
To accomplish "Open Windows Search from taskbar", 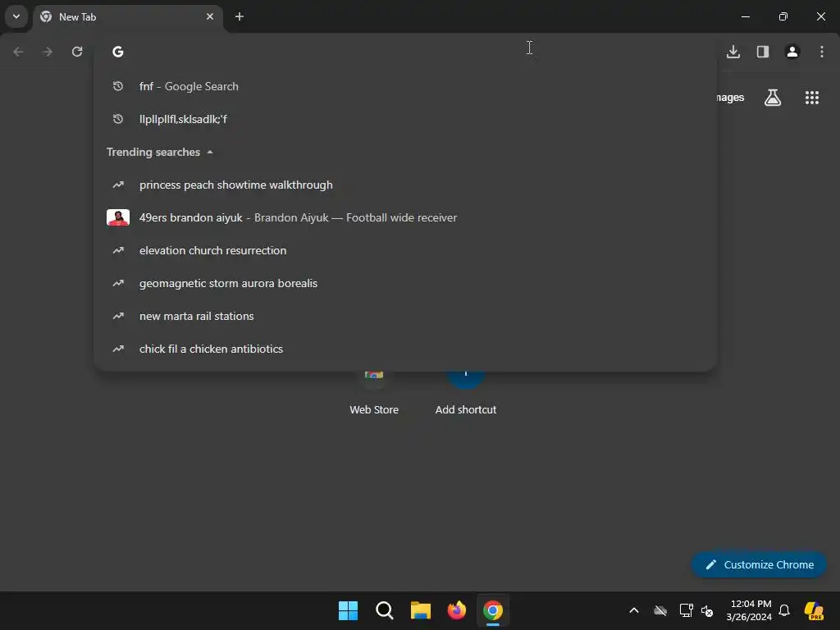I will point(384,610).
